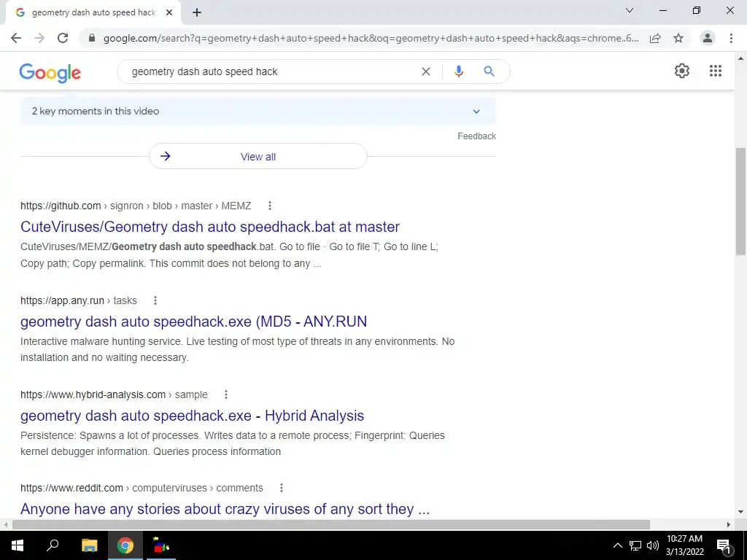Image resolution: width=747 pixels, height=560 pixels.
Task: Click the scroll-right arrow of horizontal scrollbar
Action: [729, 525]
